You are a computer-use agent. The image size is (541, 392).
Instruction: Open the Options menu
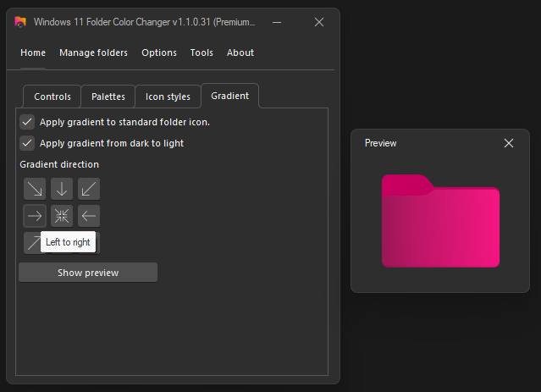tap(159, 52)
